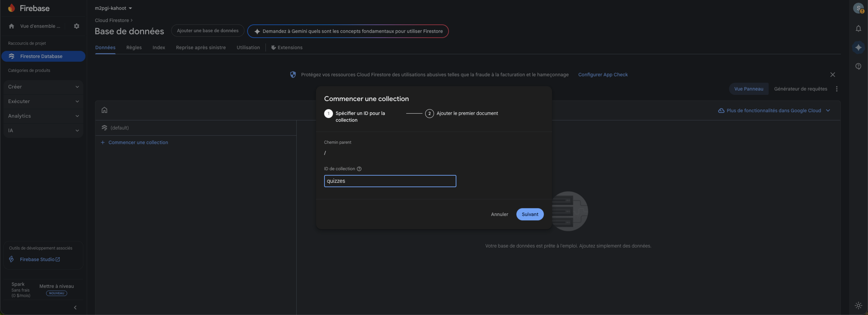Collapse the sidebar with the chevron
The image size is (868, 315).
click(75, 308)
